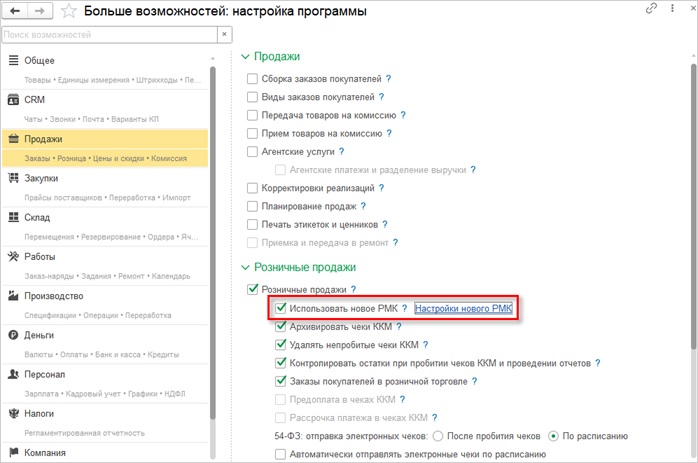The image size is (698, 463).
Task: Open the Общее section
Action: [105, 70]
